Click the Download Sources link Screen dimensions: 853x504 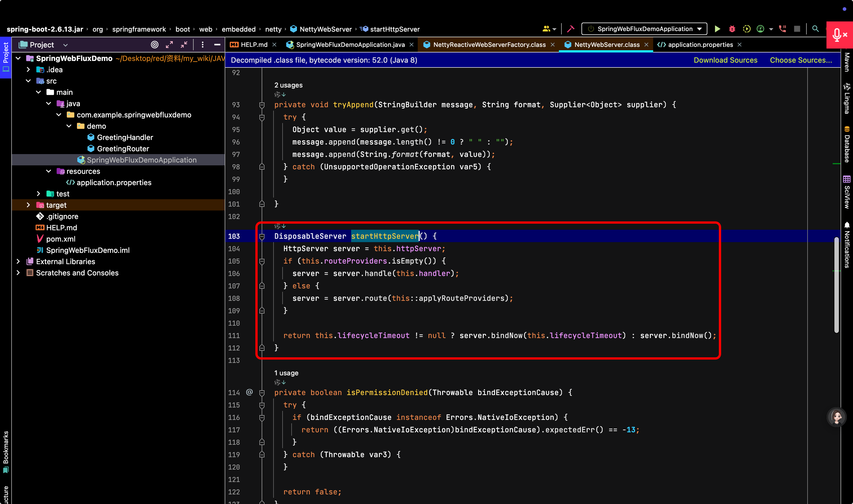(x=725, y=60)
